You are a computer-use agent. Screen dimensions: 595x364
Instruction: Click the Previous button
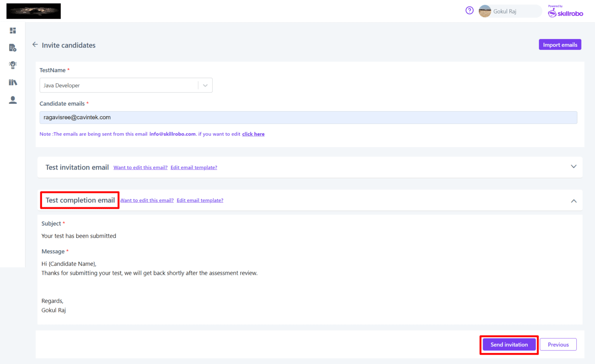point(558,344)
